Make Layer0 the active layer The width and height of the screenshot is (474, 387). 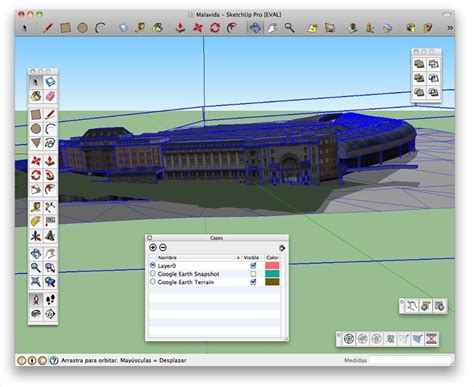coord(153,265)
